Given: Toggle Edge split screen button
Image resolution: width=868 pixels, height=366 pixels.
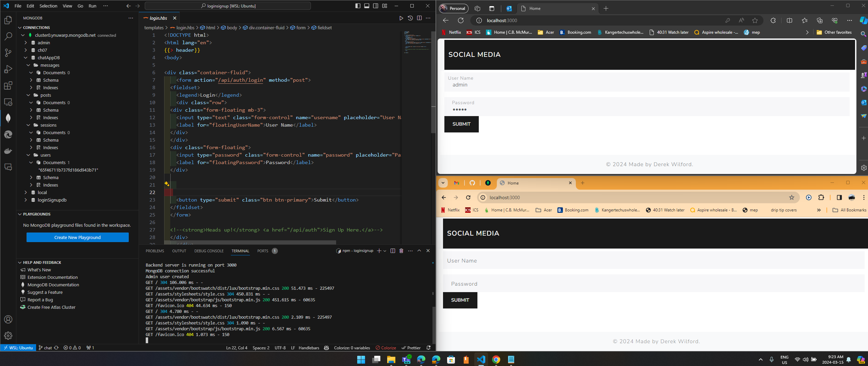Looking at the screenshot, I should [789, 20].
